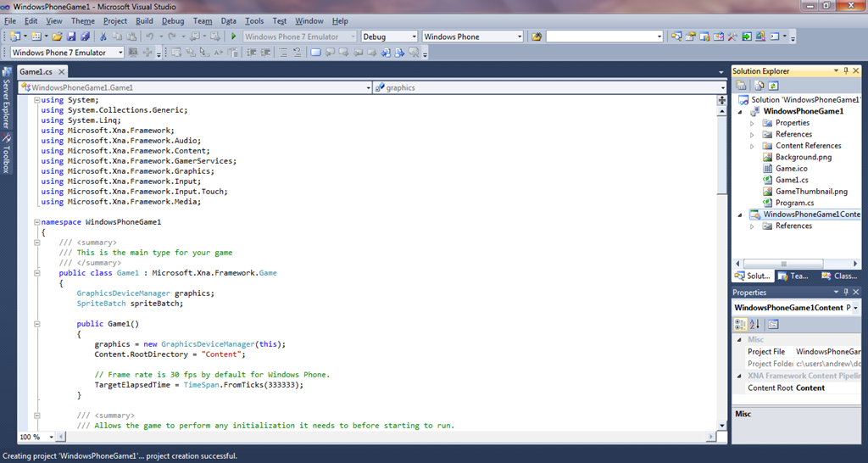Open the editor zoom 100 % dropdown

[50, 437]
